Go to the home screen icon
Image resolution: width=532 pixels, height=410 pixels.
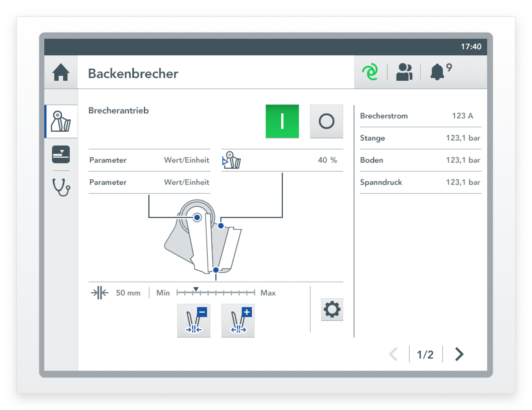click(61, 72)
